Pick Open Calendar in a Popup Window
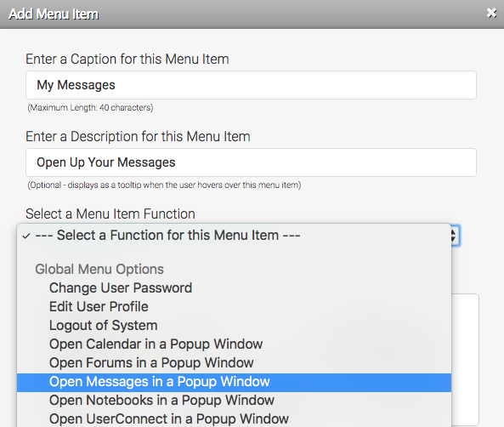The image size is (504, 427). (x=234, y=344)
